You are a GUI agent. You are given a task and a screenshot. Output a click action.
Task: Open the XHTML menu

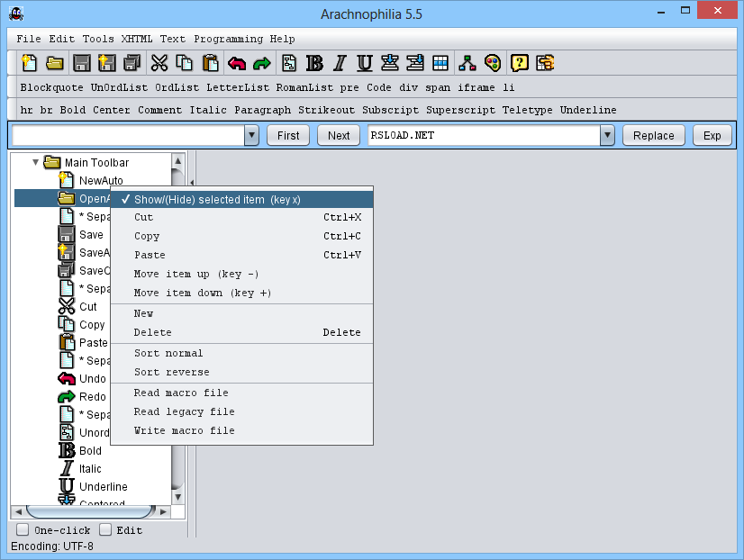coord(137,39)
